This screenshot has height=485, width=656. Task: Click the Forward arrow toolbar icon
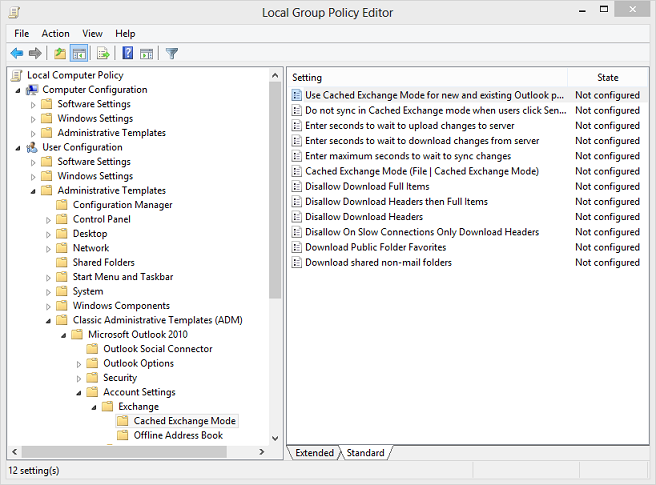coord(35,53)
